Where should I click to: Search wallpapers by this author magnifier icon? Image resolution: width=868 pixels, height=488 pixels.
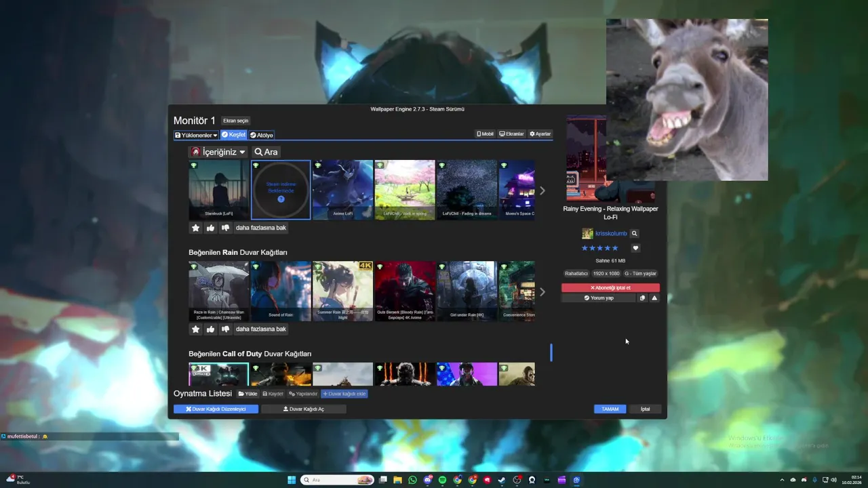tap(635, 233)
